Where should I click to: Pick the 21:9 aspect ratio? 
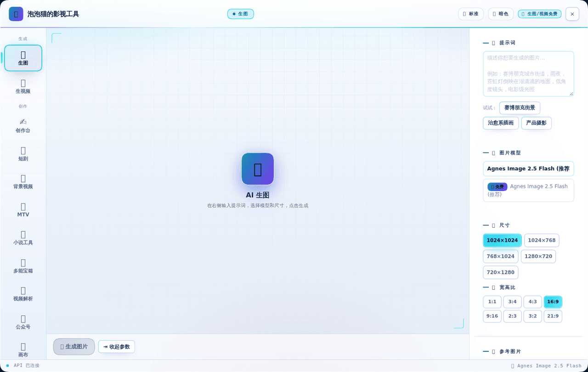[553, 316]
